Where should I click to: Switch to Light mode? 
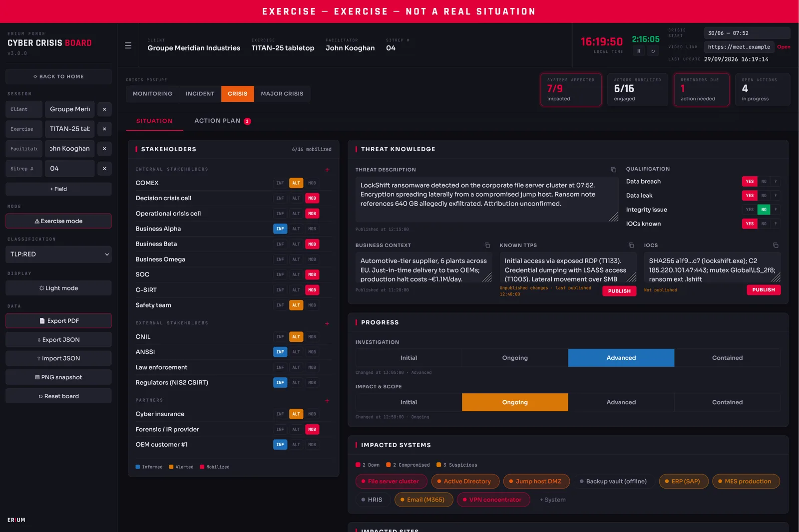click(58, 288)
